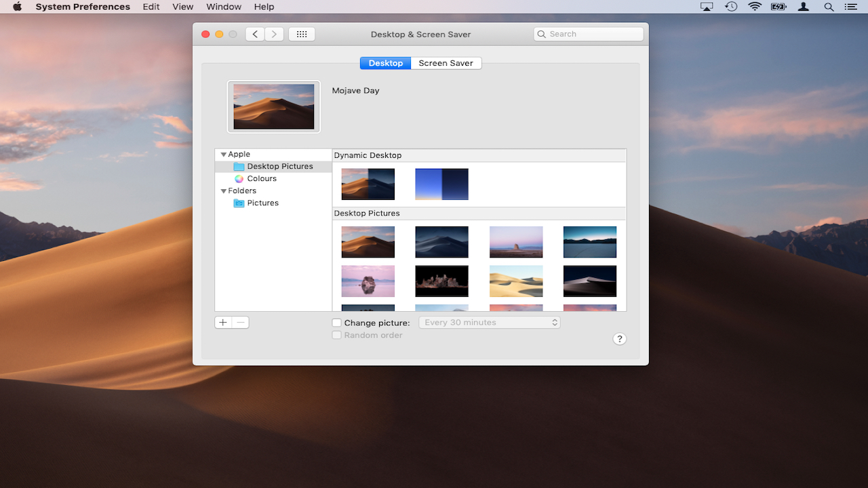
Task: Go forward with the right arrow button
Action: (x=274, y=34)
